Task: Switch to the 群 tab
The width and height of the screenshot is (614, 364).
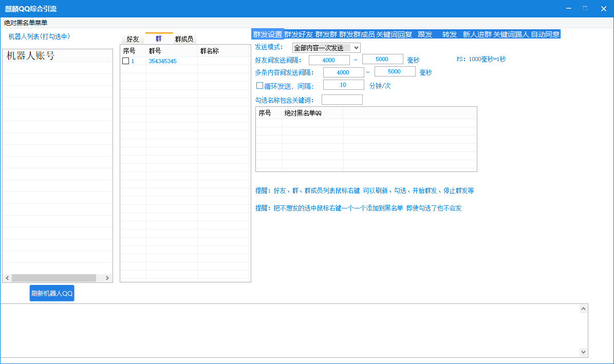Action: [159, 39]
